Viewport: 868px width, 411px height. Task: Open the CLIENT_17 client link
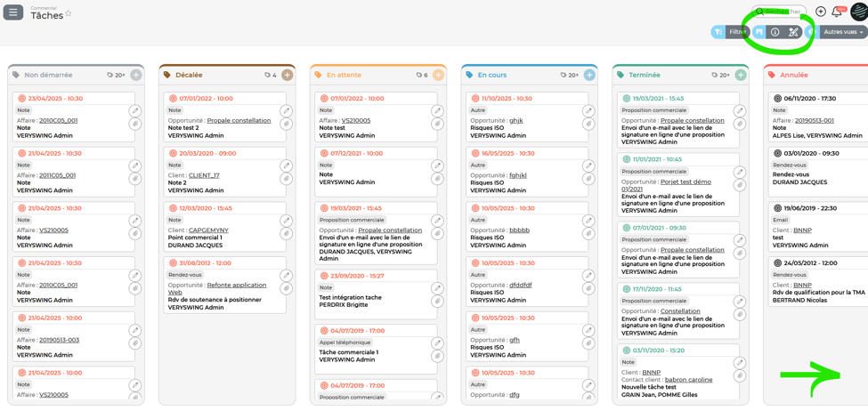point(204,175)
